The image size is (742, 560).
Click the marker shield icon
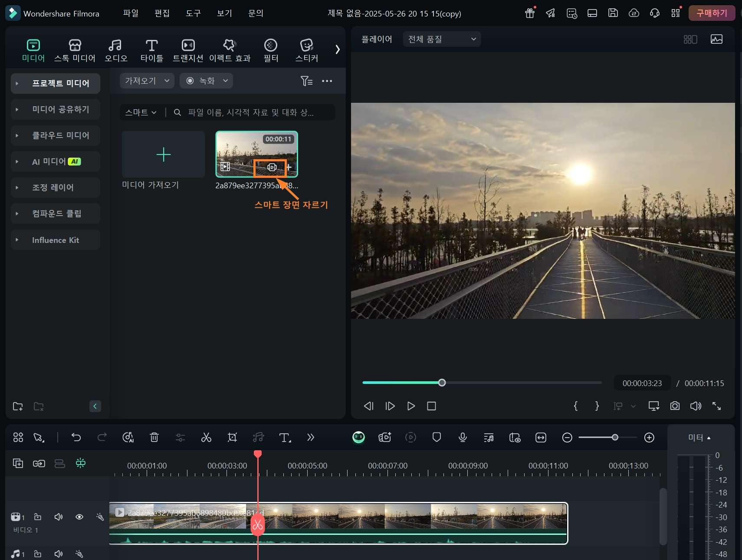pos(437,437)
